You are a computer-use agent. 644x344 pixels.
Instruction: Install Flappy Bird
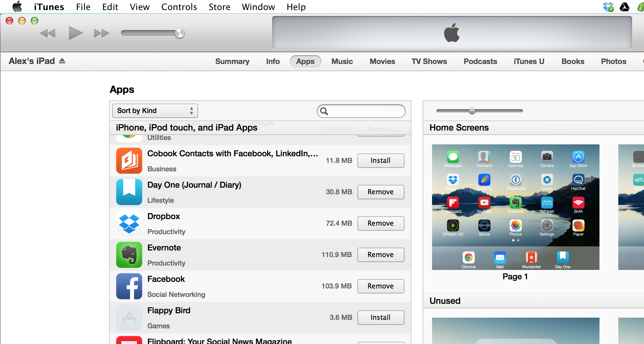point(380,318)
